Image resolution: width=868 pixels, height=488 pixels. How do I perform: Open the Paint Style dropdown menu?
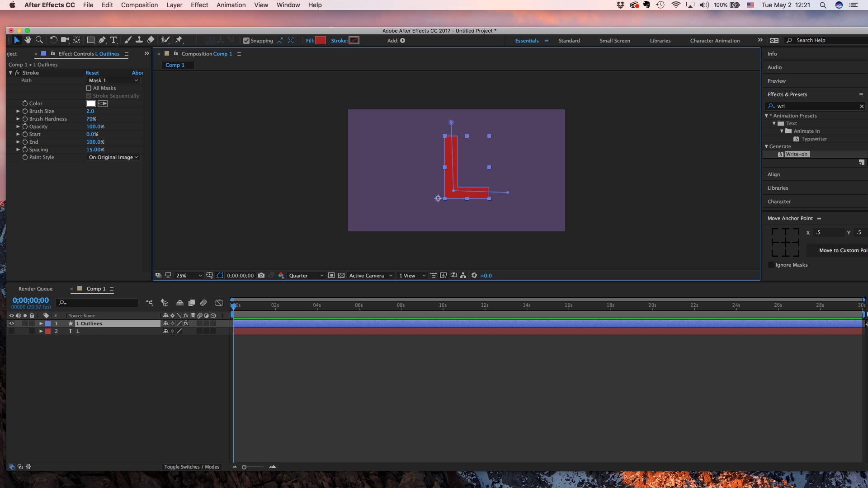click(x=113, y=157)
